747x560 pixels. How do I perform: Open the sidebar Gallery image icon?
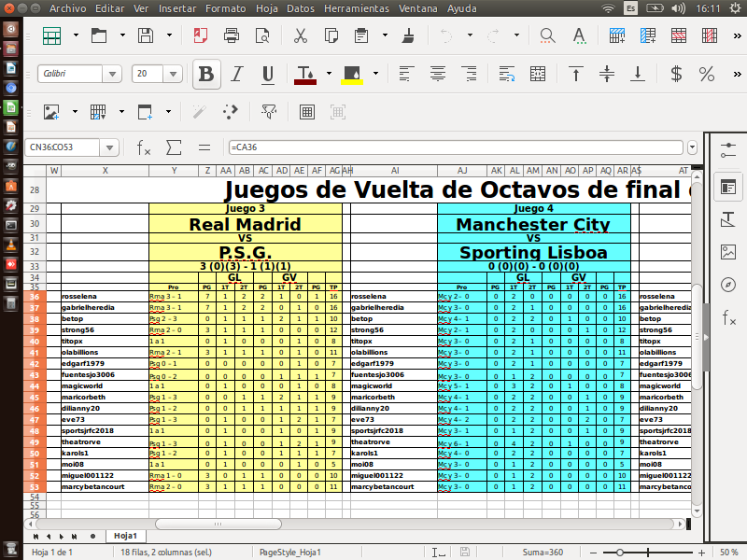(x=728, y=252)
